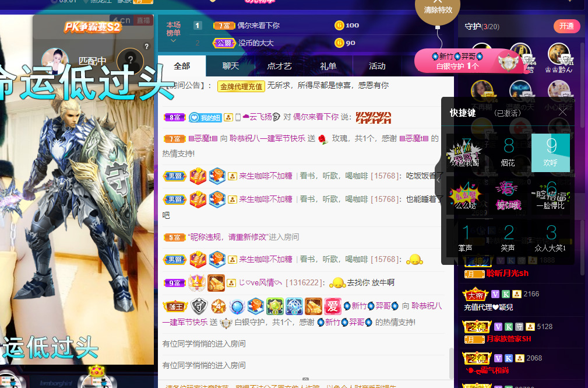The image size is (588, 388).
Task: Open the 点才艺 tab
Action: tap(279, 66)
